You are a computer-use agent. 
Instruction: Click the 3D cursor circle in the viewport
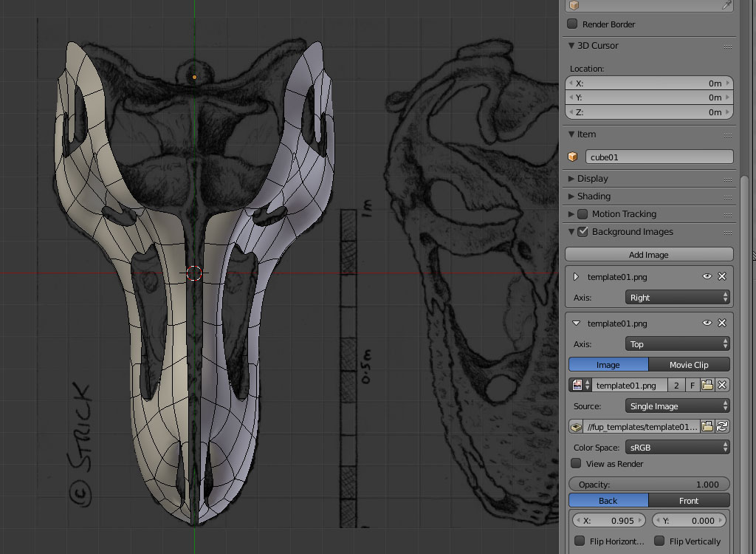click(x=194, y=273)
